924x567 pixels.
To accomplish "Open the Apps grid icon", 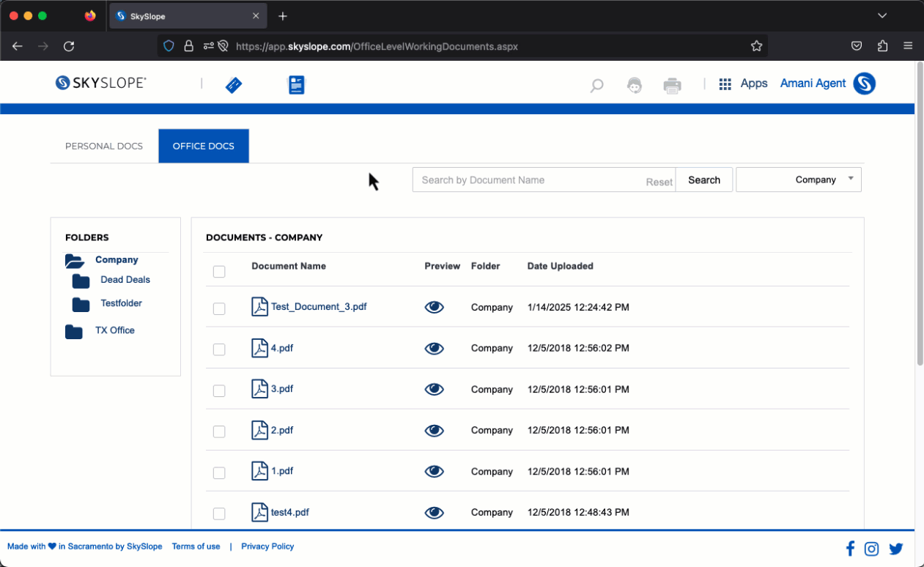I will click(x=725, y=84).
